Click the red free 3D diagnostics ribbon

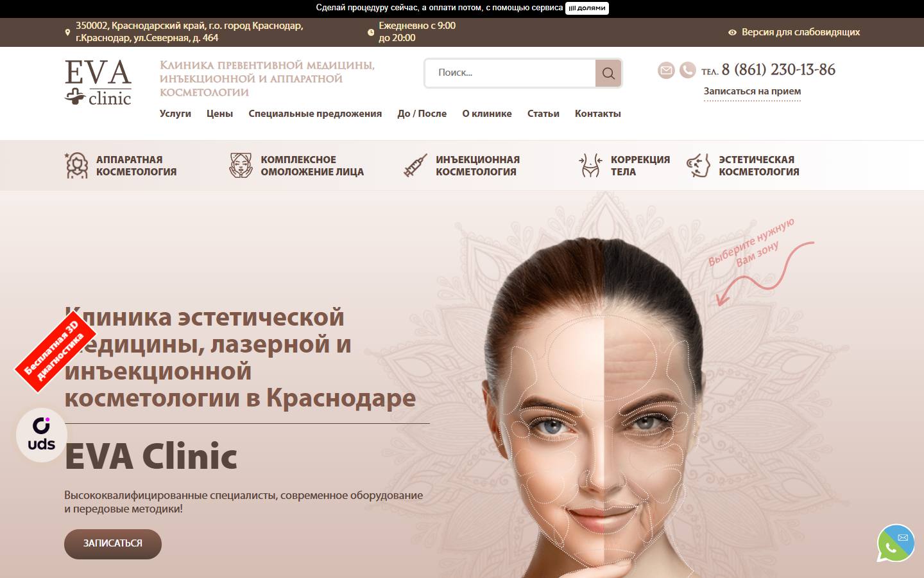pyautogui.click(x=56, y=351)
